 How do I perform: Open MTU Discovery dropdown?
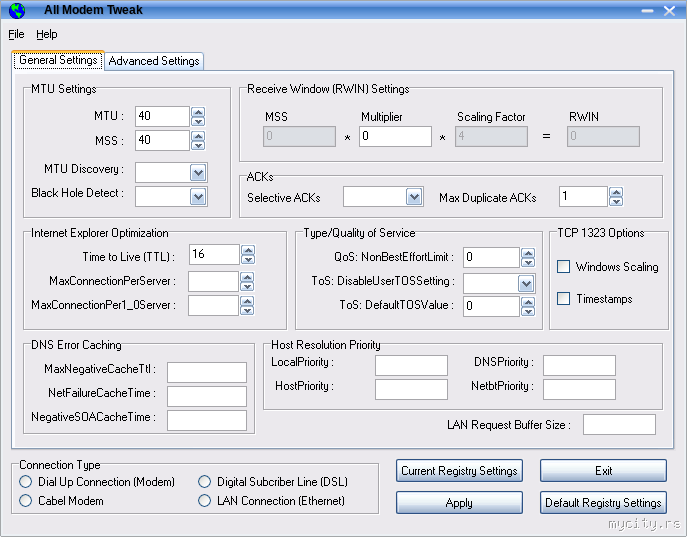[197, 172]
